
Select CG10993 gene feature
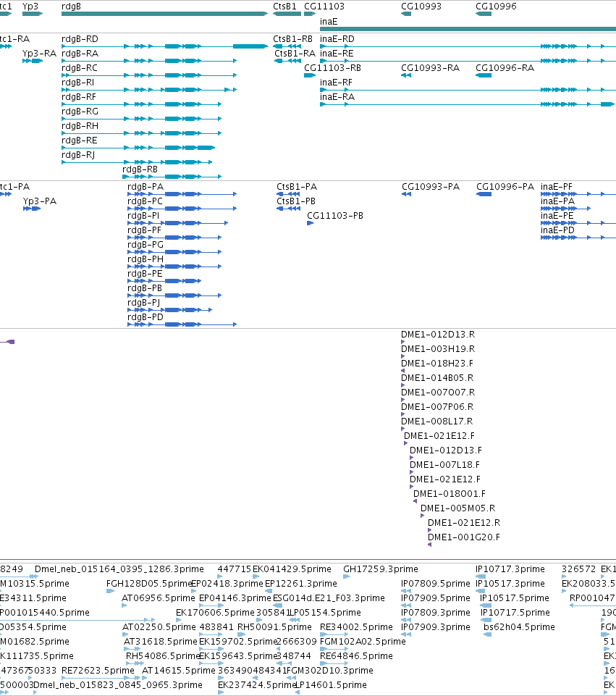406,14
